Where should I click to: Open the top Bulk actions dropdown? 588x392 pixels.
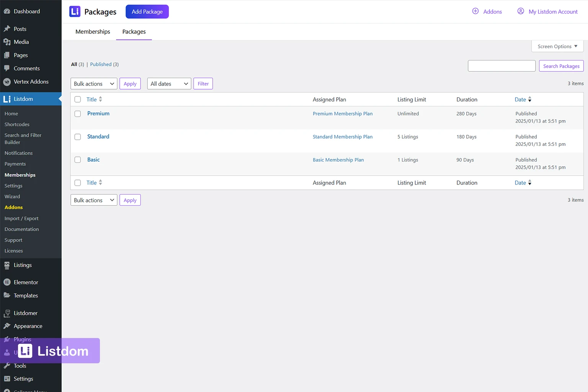(x=94, y=84)
